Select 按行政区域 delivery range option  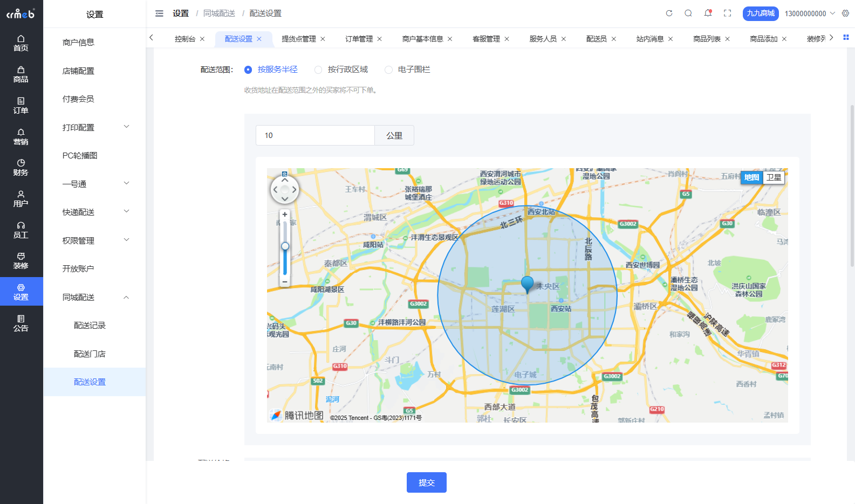pos(318,70)
